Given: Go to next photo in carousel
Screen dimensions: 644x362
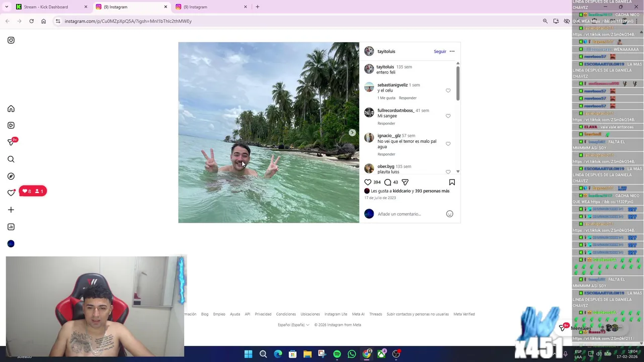Looking at the screenshot, I should point(352,133).
